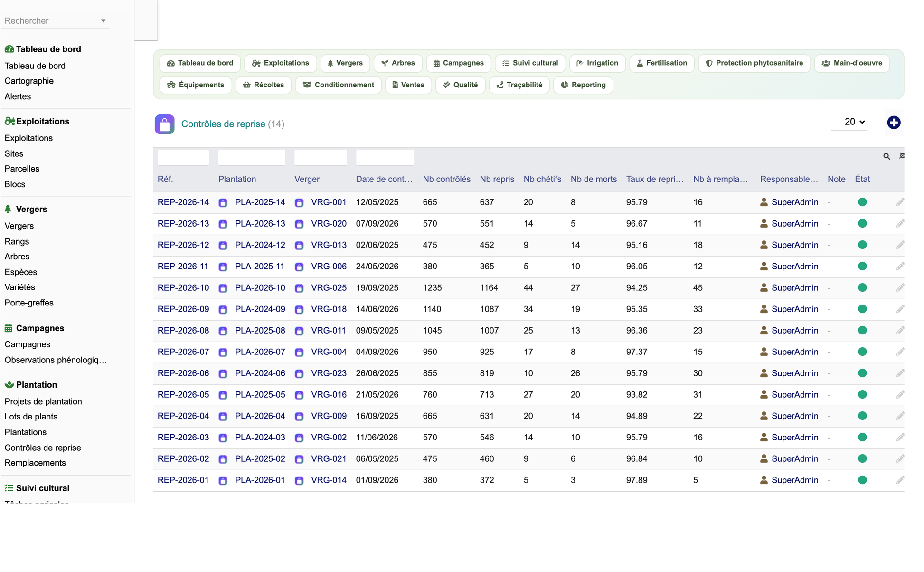This screenshot has height=572, width=924.
Task: Open the Reporting tab
Action: [583, 85]
